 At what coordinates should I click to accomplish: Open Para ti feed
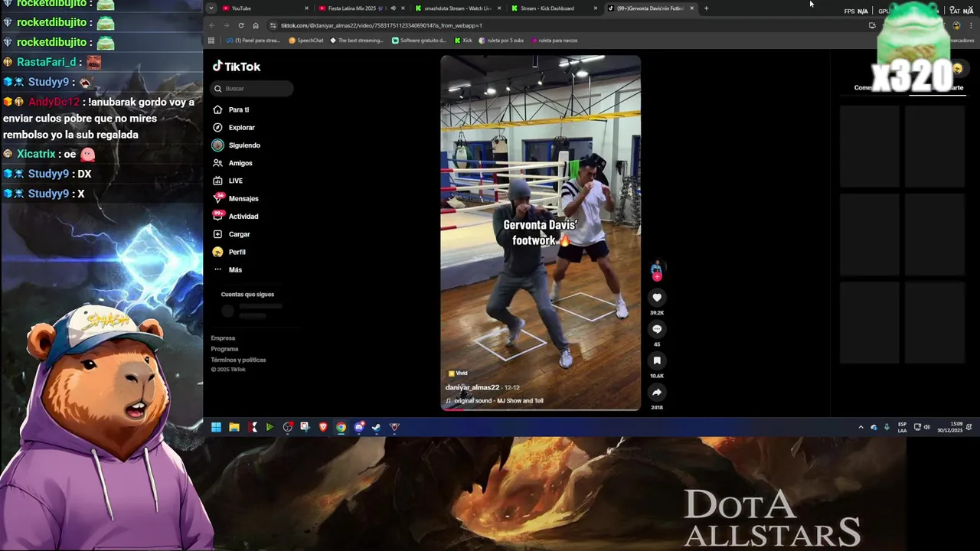(231, 109)
